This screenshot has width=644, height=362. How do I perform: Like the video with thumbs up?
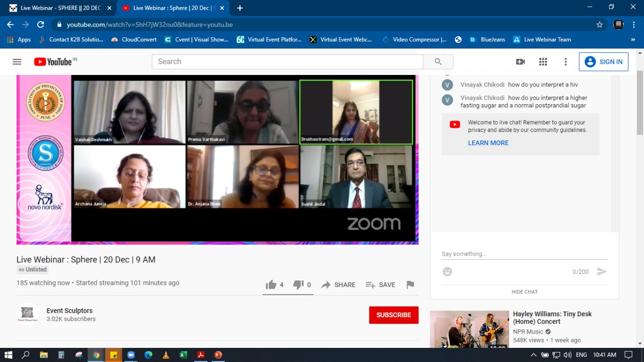[x=271, y=284]
